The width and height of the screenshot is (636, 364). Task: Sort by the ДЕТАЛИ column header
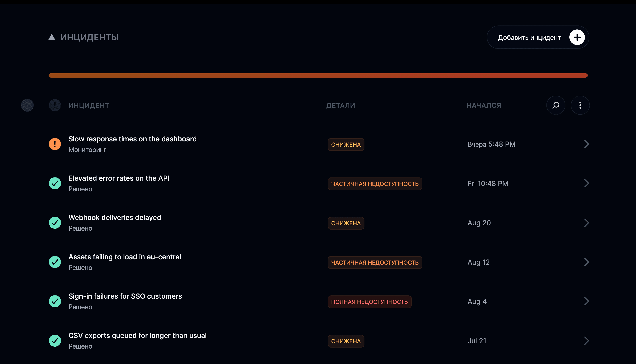pos(341,106)
